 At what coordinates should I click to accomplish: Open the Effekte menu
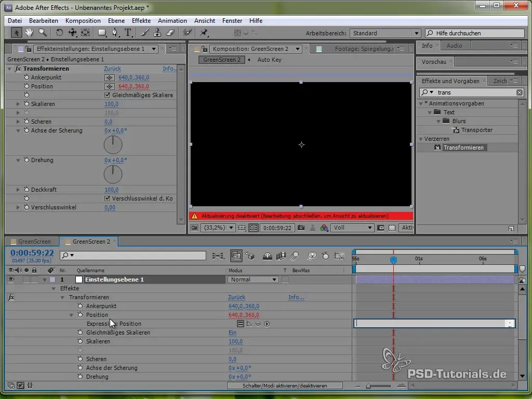[x=141, y=21]
